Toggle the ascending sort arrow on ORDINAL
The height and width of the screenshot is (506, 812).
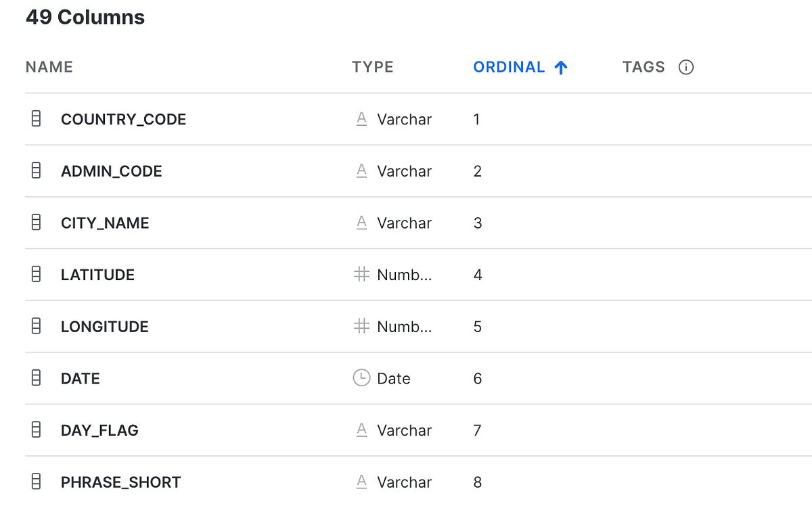560,67
